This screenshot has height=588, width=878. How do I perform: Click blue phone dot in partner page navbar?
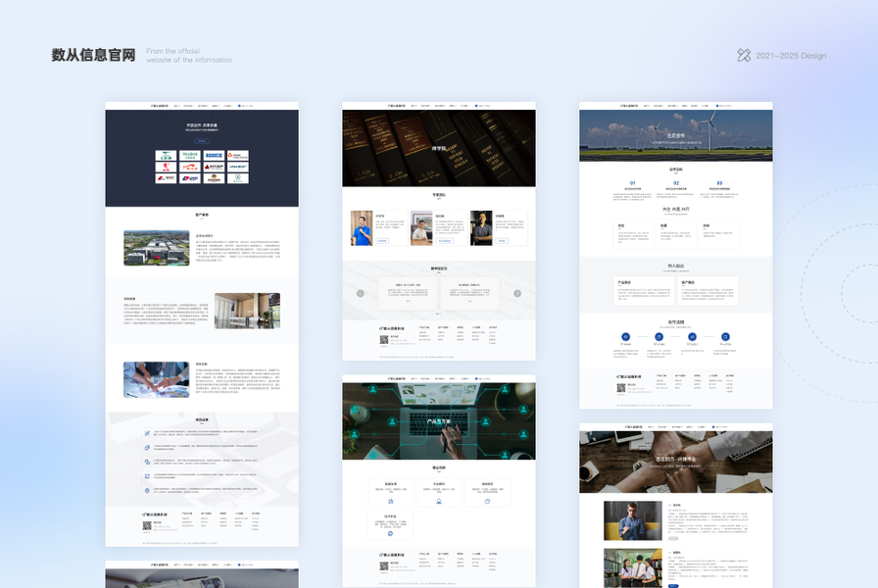pos(240,105)
